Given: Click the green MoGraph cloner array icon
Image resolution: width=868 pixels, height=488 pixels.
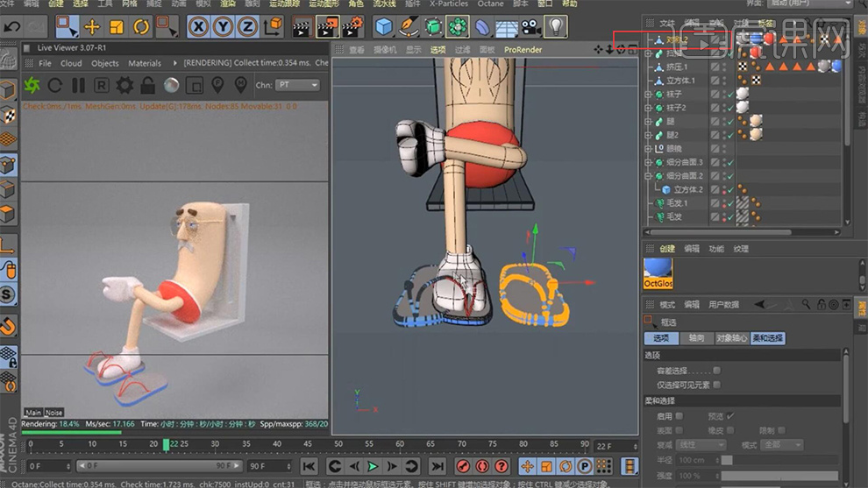Looking at the screenshot, I should 458,26.
